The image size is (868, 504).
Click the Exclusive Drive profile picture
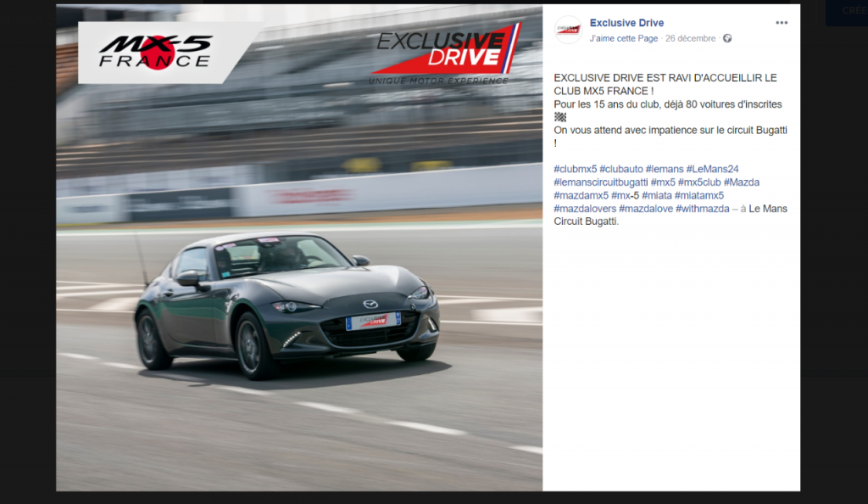point(569,30)
